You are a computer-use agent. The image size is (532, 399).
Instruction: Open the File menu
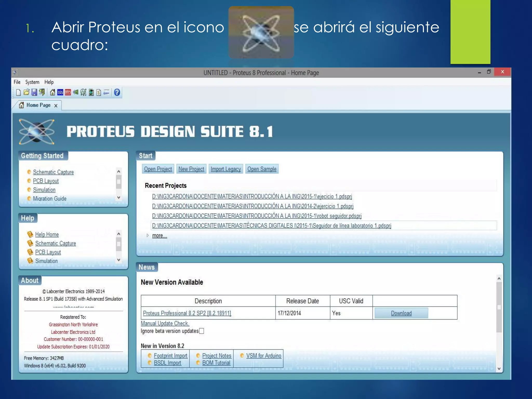(17, 82)
